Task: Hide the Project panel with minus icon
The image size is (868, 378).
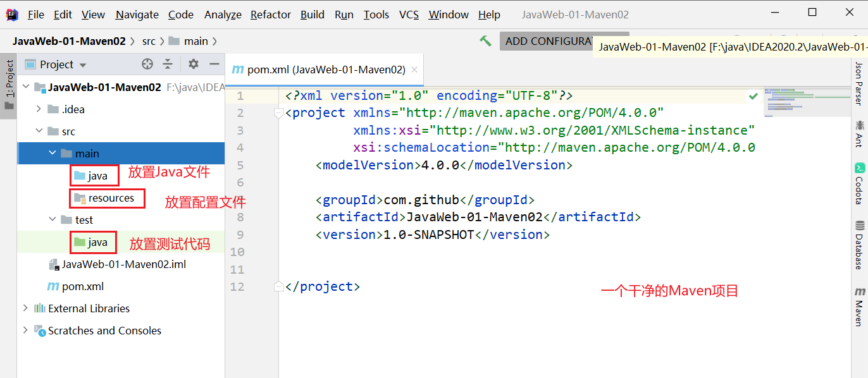Action: coord(214,64)
